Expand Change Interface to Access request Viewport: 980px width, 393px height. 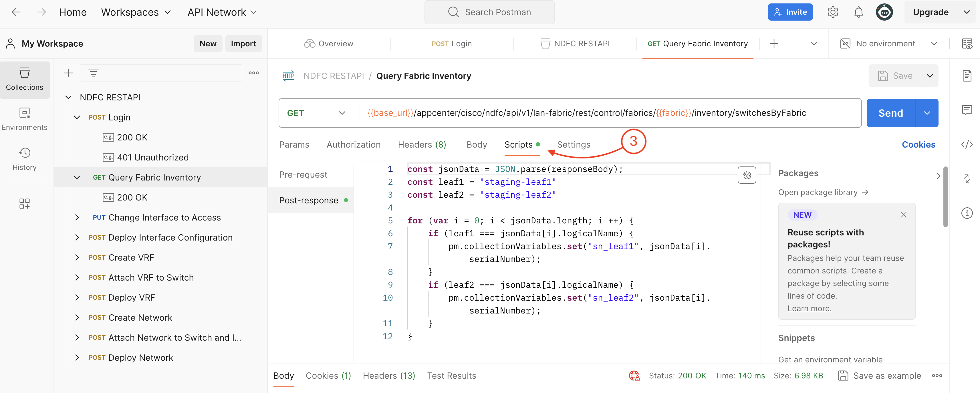coord(77,217)
